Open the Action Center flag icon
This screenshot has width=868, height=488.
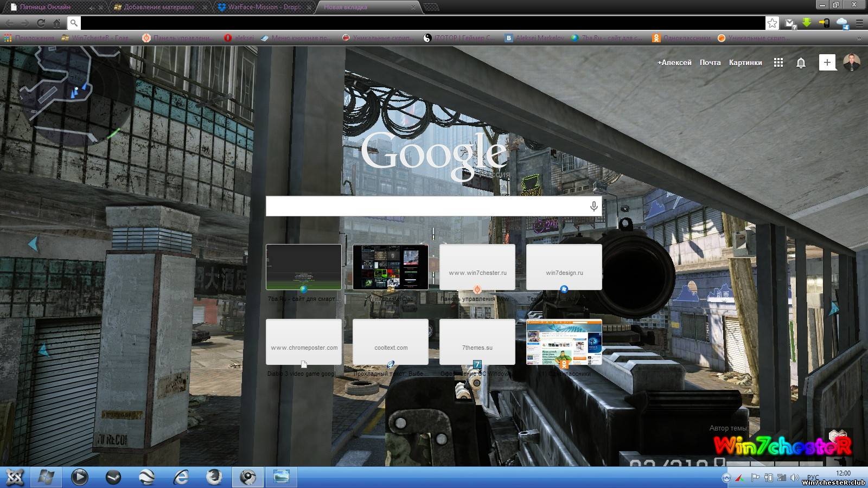coord(755,478)
